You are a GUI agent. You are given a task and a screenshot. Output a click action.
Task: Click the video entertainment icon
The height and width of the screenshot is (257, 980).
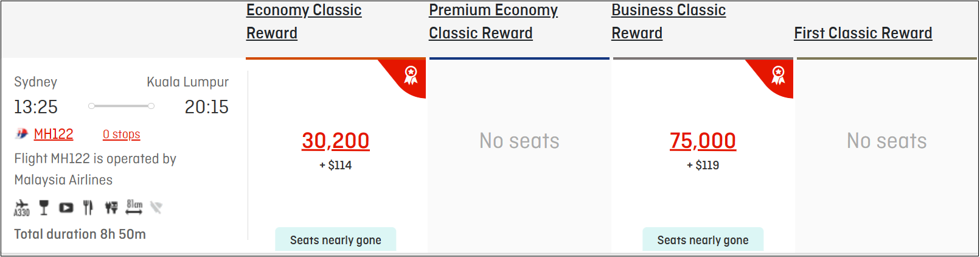[x=66, y=208]
